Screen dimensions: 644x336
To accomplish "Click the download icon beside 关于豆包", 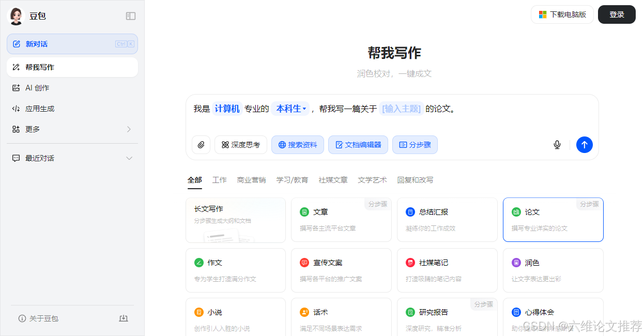I will tap(123, 318).
